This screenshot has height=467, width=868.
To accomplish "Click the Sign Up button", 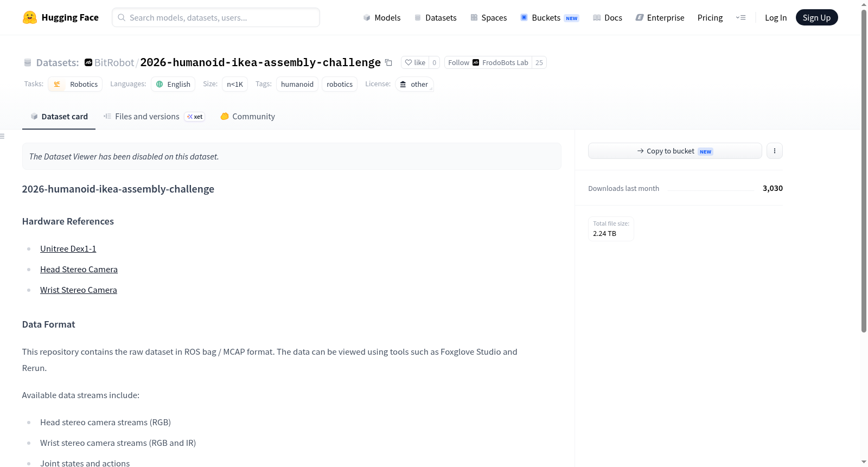I will click(x=816, y=17).
